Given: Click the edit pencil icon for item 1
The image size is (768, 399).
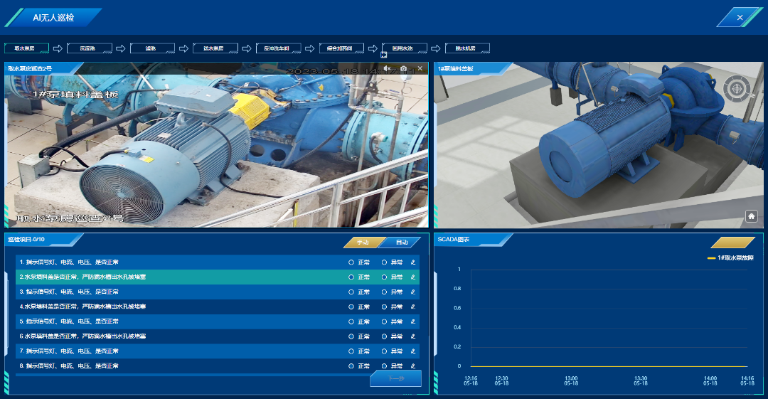Looking at the screenshot, I should [x=413, y=262].
